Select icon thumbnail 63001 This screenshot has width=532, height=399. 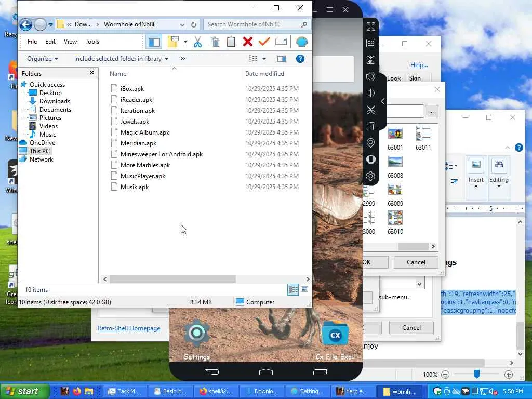tap(395, 139)
